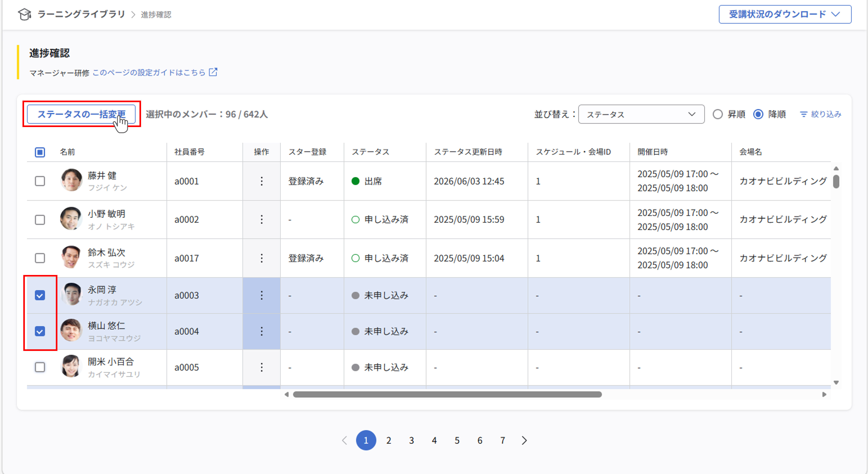Uncheck the checkbox for 横山 悠仁
This screenshot has height=474, width=868.
point(40,332)
